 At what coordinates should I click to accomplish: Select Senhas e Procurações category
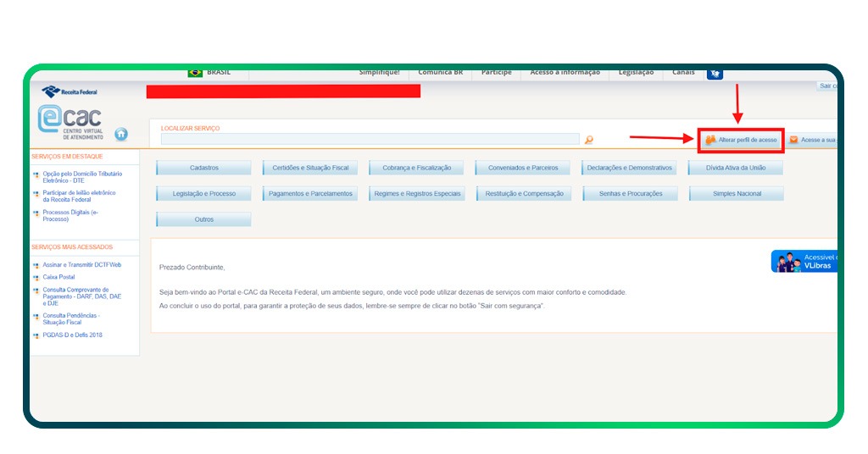pos(631,194)
